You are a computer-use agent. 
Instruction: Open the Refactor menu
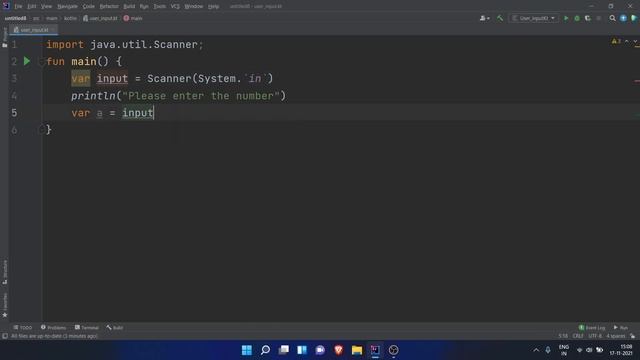coord(109,7)
